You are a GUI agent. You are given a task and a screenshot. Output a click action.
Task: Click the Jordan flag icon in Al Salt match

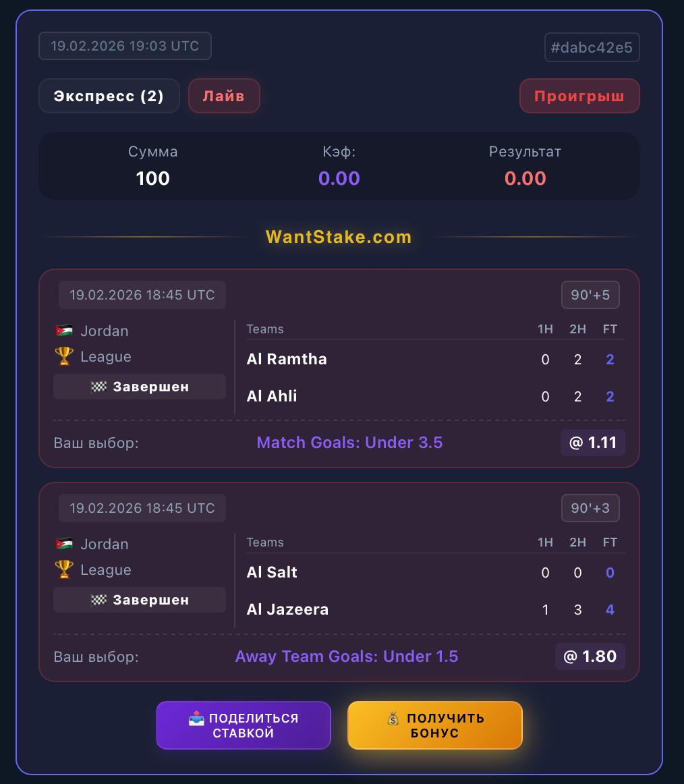tap(64, 544)
